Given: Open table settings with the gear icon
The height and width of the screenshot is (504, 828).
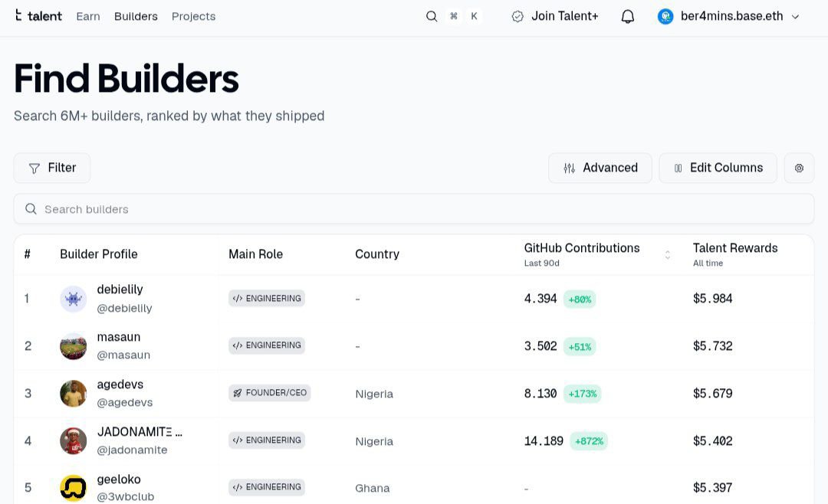Looking at the screenshot, I should 799,168.
